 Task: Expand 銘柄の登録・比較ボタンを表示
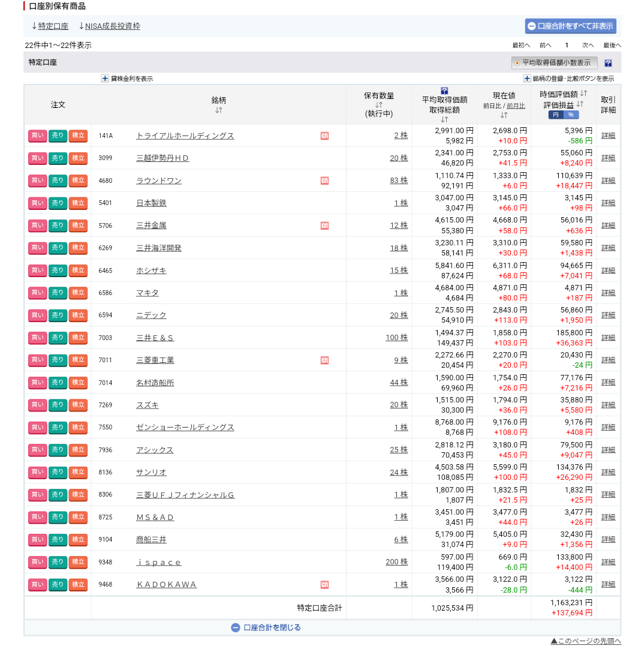click(x=568, y=79)
